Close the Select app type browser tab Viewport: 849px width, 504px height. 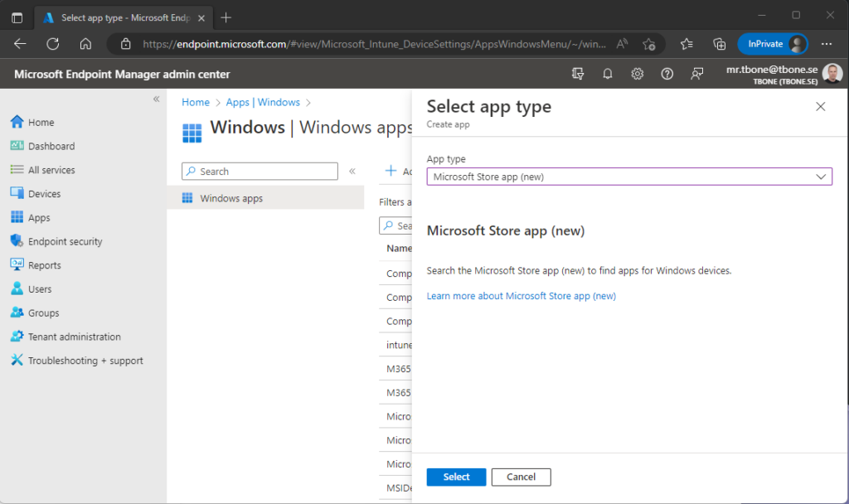[x=201, y=18]
